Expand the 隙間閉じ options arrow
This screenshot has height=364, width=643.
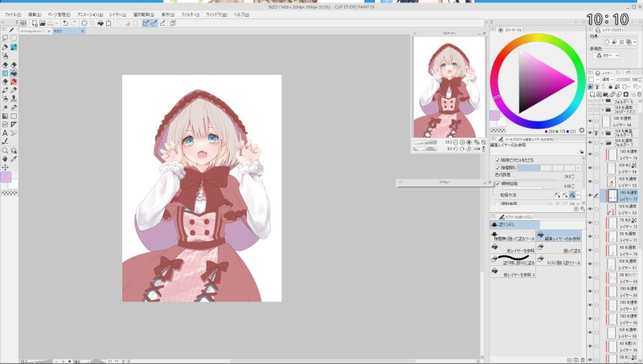[x=578, y=168]
